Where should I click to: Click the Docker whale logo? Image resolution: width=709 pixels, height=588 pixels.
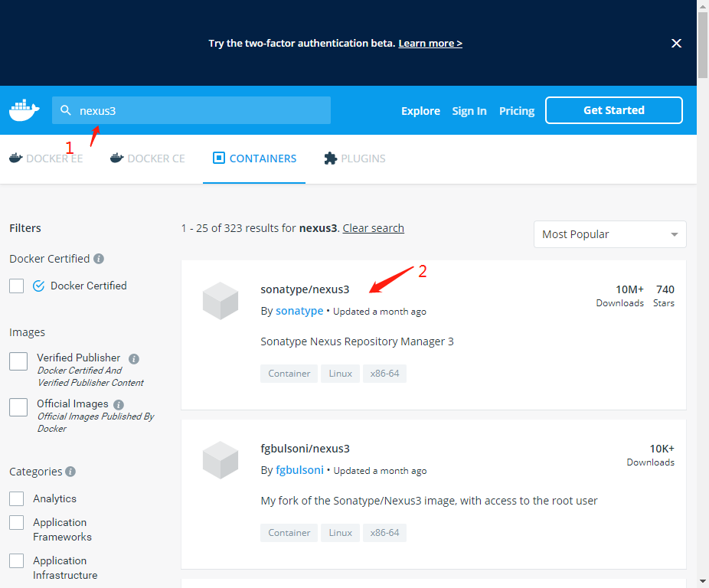pos(24,110)
